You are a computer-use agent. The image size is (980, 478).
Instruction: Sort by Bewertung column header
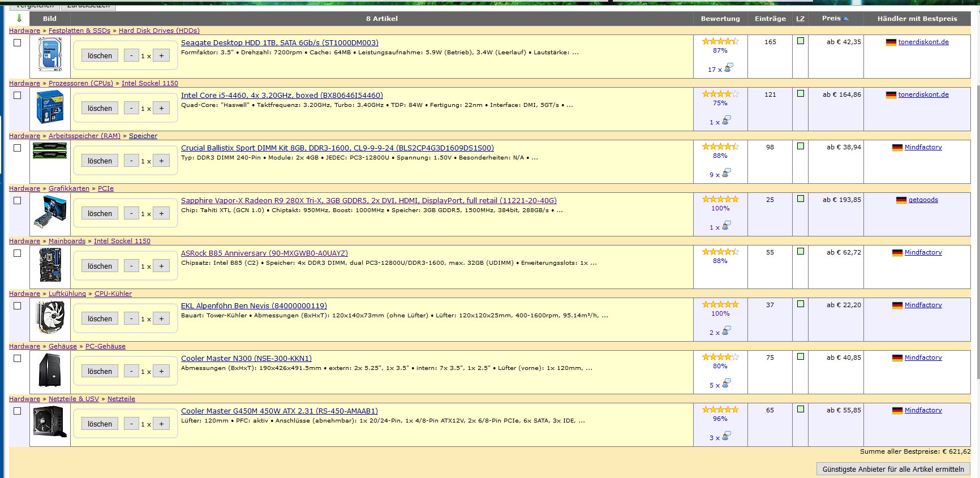720,19
